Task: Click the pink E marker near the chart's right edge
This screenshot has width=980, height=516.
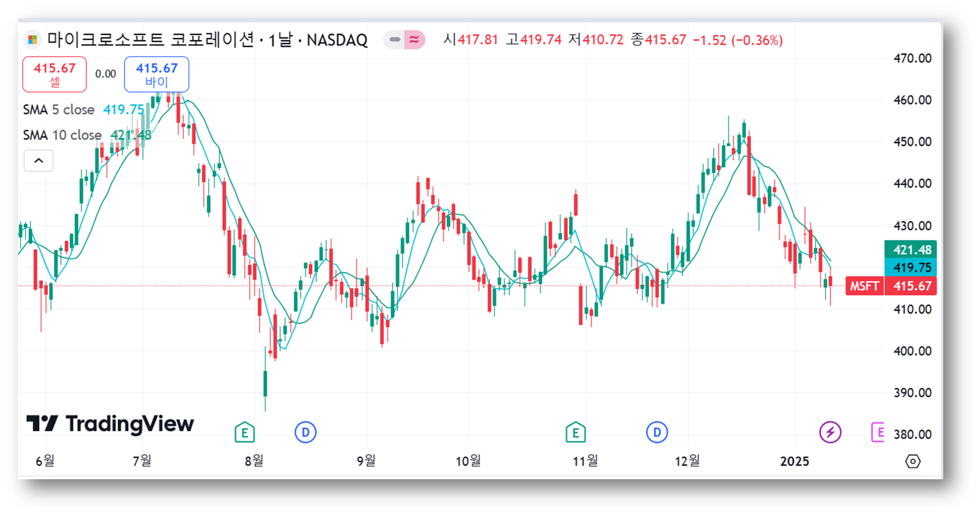Action: (x=878, y=433)
